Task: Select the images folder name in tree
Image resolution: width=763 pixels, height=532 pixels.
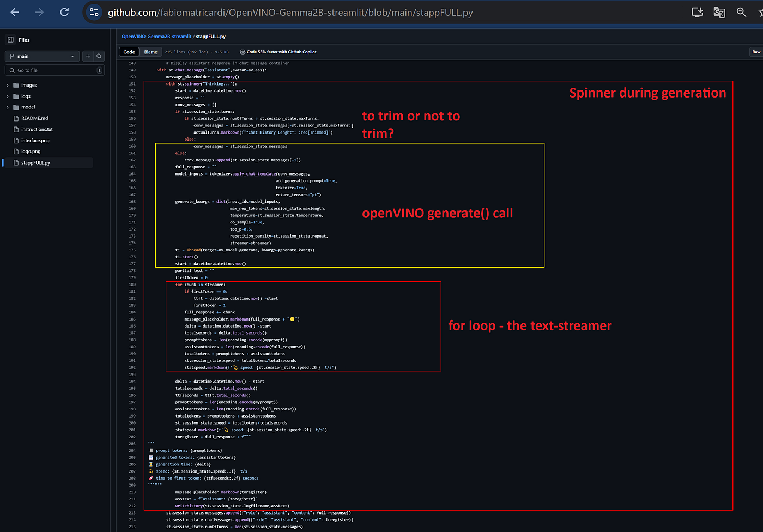Action: pyautogui.click(x=29, y=86)
